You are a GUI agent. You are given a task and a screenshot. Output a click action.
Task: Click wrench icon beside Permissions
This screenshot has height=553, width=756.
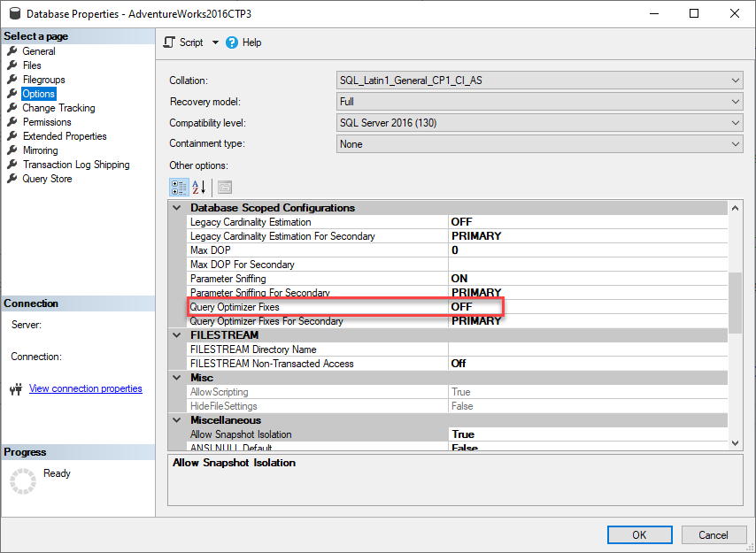click(x=12, y=122)
